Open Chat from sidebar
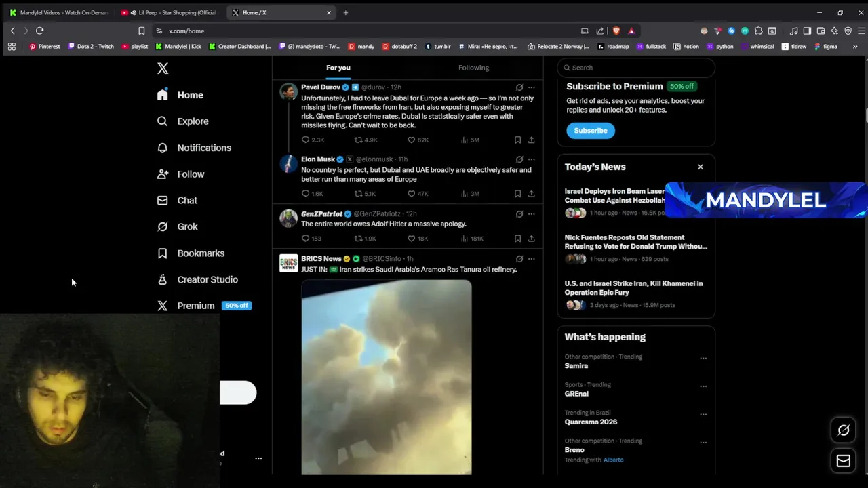This screenshot has height=488, width=868. click(178, 201)
